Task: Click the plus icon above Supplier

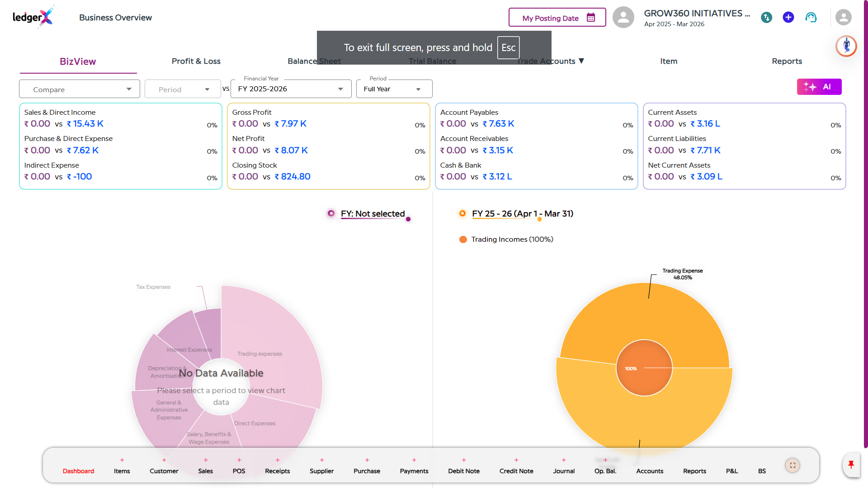Action: [x=322, y=460]
